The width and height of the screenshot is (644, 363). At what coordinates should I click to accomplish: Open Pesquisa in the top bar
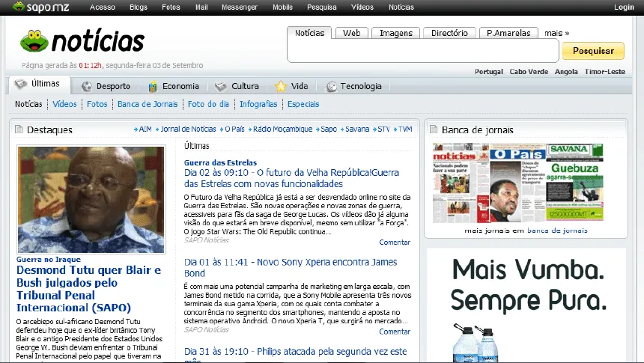(321, 7)
